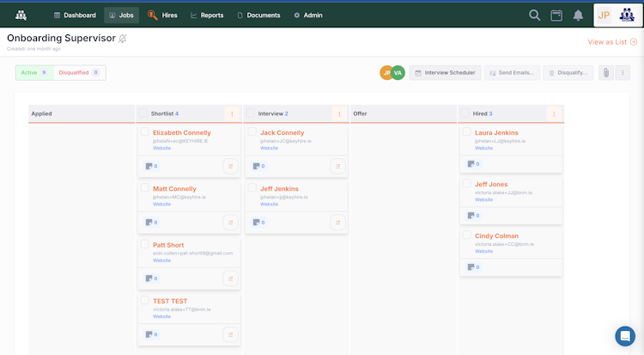Viewport: 644px width, 355px height.
Task: Open the Hired column options menu
Action: [554, 114]
